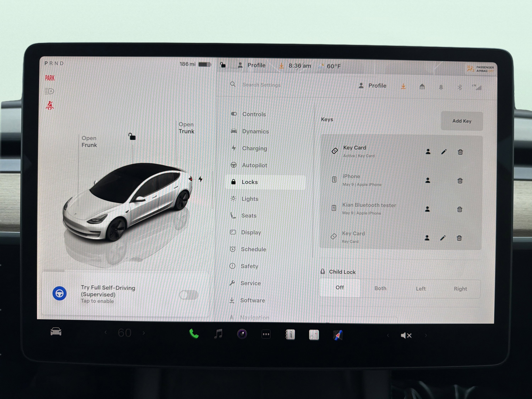Open the owner's manual info app
The height and width of the screenshot is (399, 532).
point(290,335)
